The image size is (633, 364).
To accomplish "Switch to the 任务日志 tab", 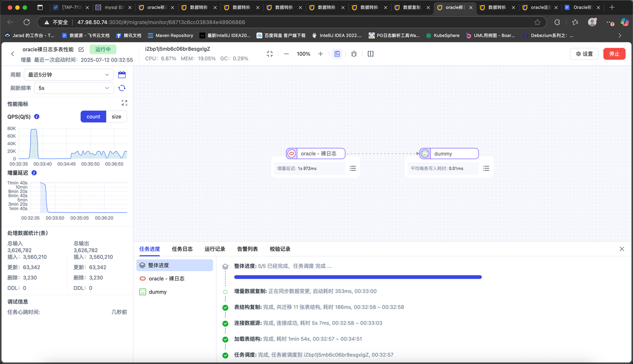I will 182,249.
